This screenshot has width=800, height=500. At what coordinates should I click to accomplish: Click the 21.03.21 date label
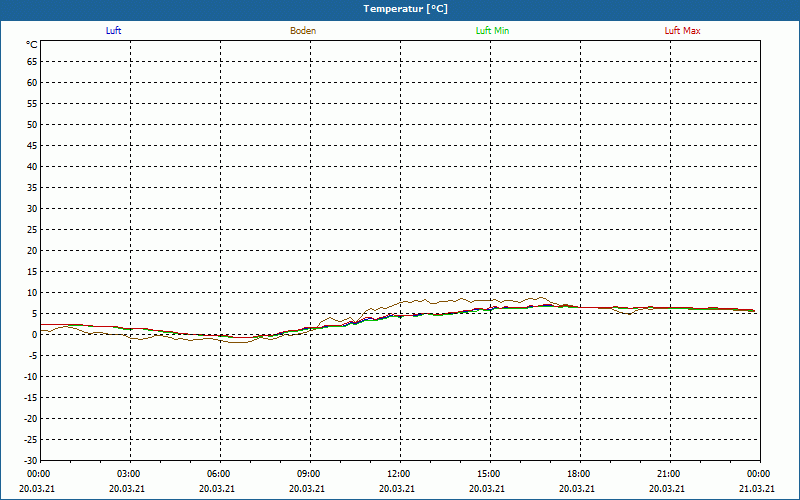pos(757,488)
